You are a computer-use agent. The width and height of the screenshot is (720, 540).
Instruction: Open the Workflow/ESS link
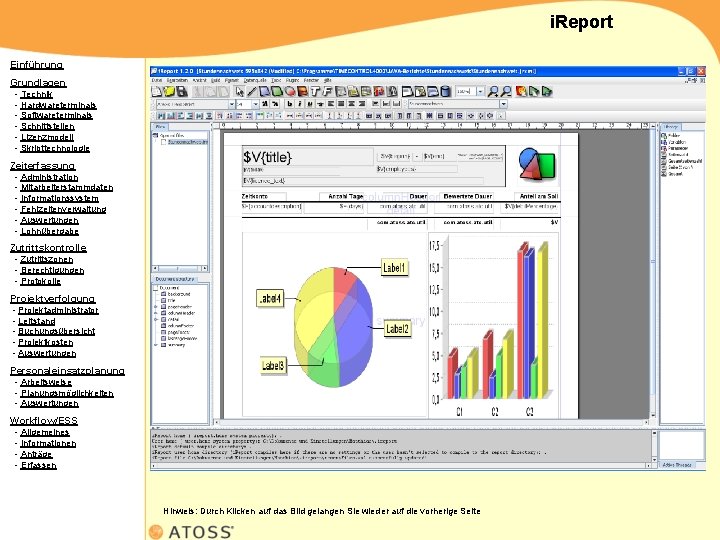[44, 421]
